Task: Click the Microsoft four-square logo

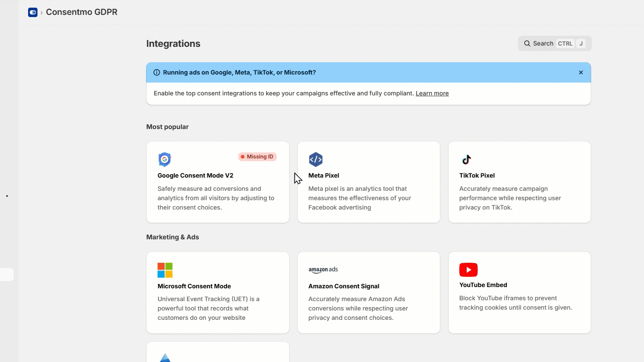Action: tap(165, 270)
